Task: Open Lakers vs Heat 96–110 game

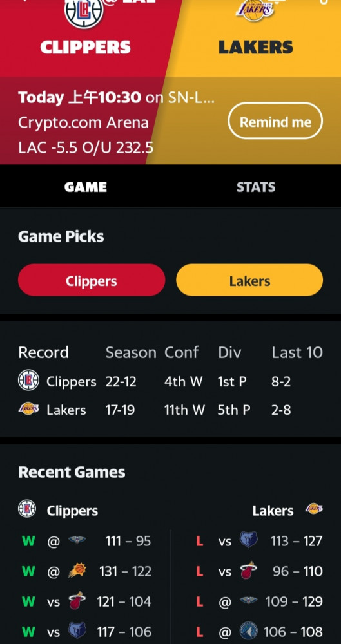Action: tap(260, 571)
